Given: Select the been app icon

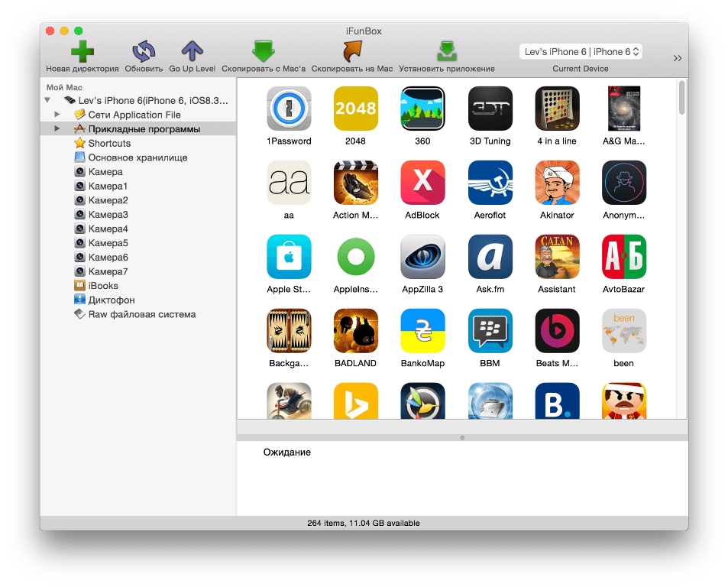Looking at the screenshot, I should pyautogui.click(x=623, y=331).
